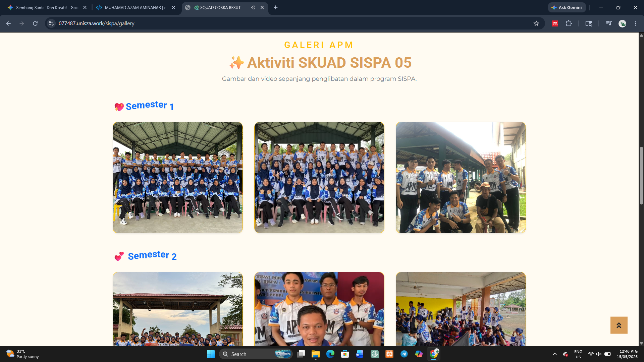
Task: Reload the SISPA gallery page
Action: tap(35, 23)
